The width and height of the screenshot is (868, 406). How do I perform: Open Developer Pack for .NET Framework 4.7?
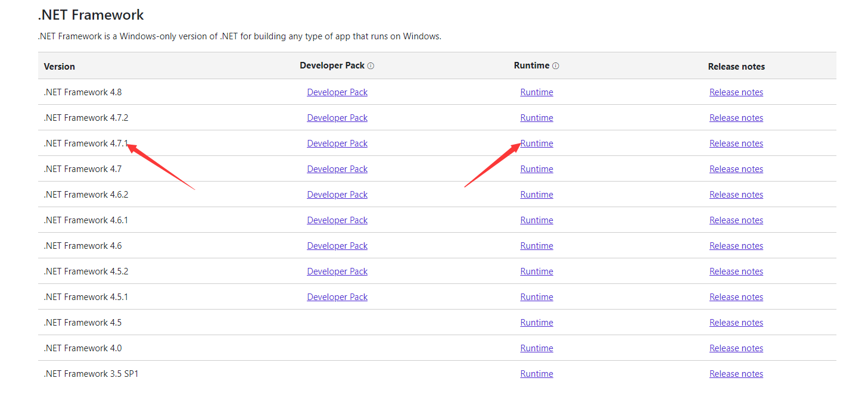tap(337, 169)
